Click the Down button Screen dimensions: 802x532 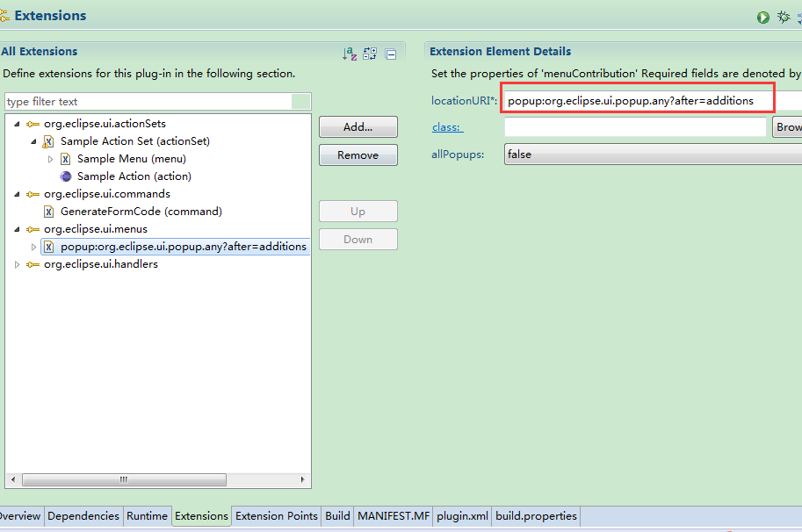[358, 239]
